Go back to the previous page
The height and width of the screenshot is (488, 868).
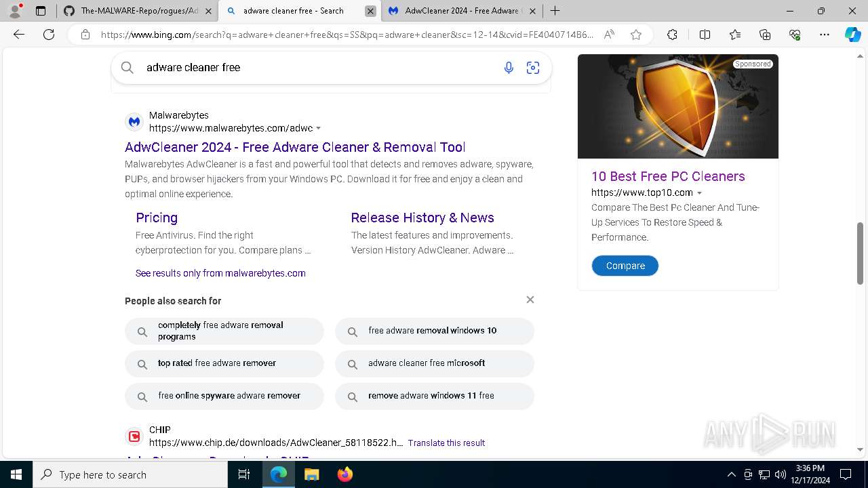click(x=19, y=35)
